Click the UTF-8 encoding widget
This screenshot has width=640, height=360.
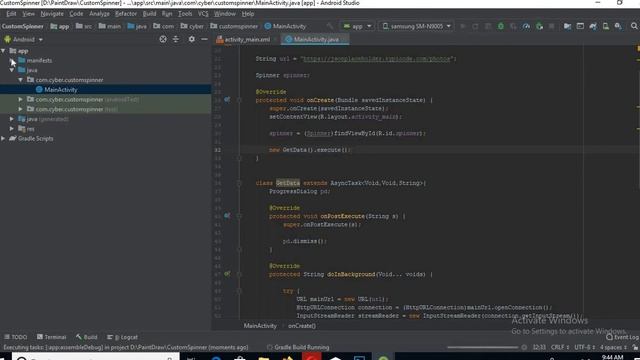pyautogui.click(x=584, y=347)
